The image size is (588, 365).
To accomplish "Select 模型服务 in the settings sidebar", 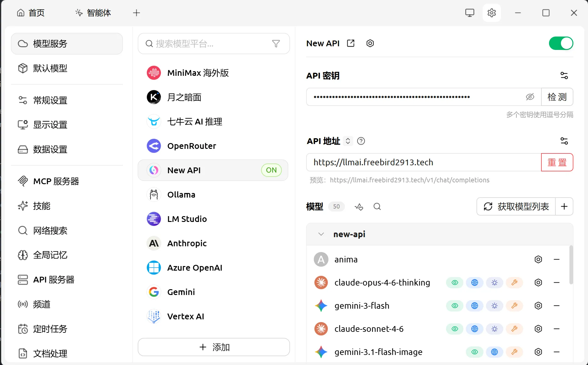I will point(67,44).
